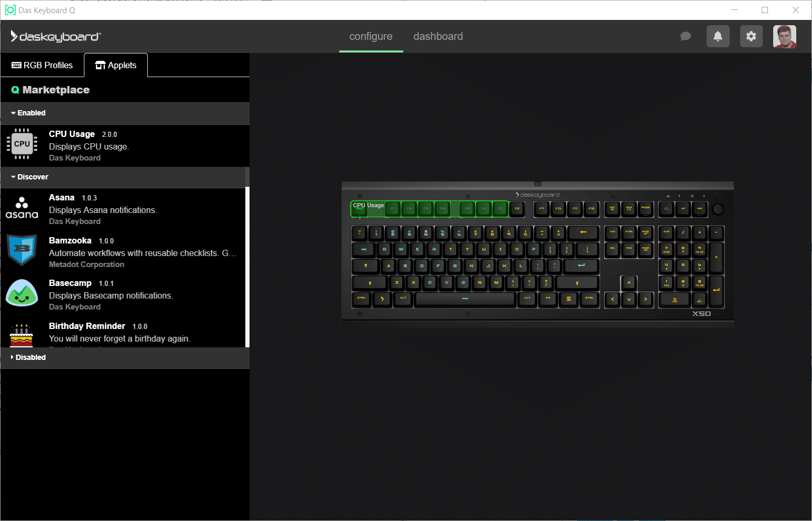
Task: Open the user profile avatar
Action: pos(784,36)
